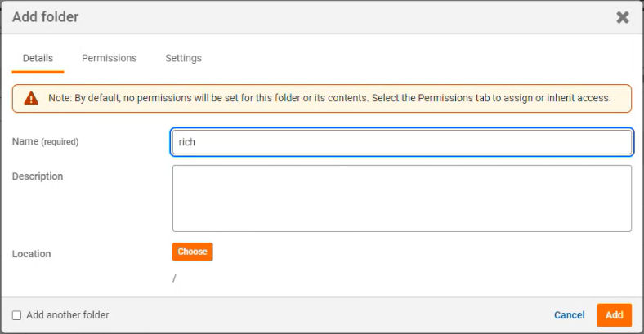This screenshot has width=644, height=334.
Task: Click the orange warning triangle icon
Action: point(31,99)
